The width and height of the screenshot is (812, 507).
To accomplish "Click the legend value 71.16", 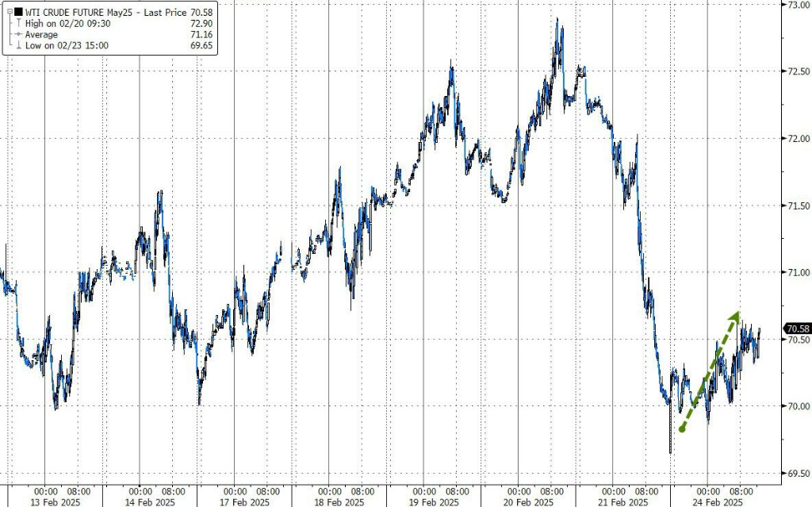I will click(201, 35).
